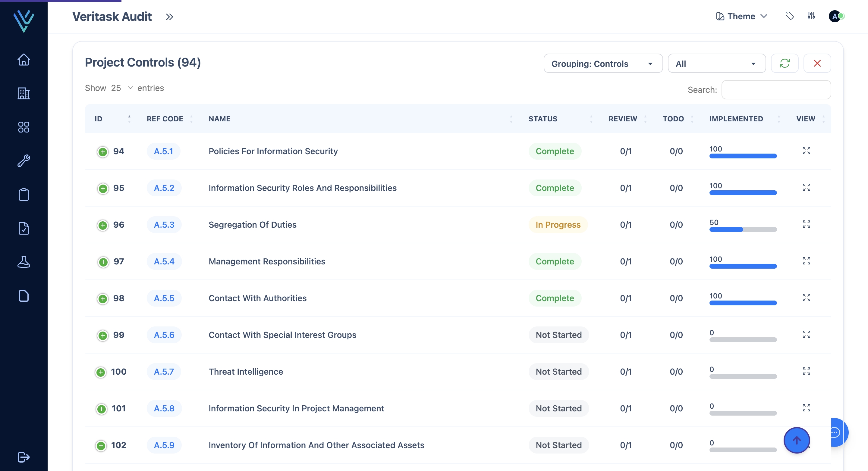
Task: Click the scroll-to-top arrow button
Action: (x=797, y=440)
